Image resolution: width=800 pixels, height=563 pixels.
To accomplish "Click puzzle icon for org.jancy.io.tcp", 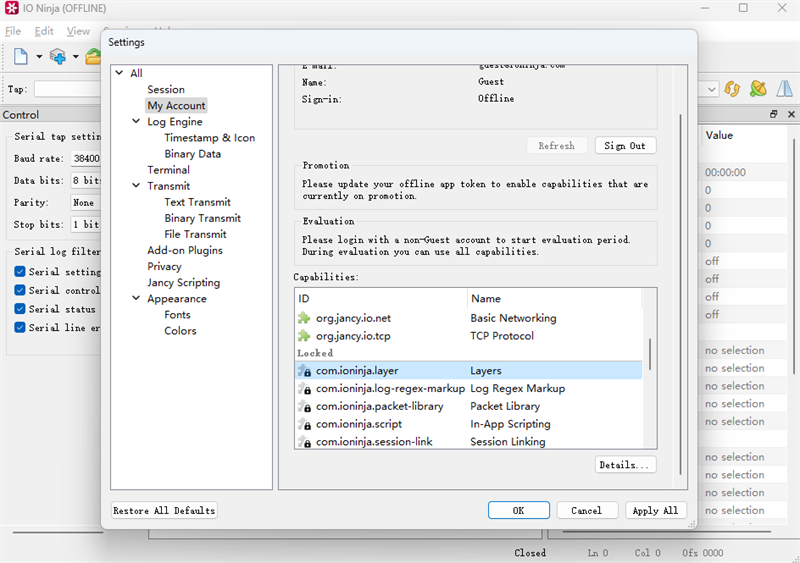I will click(304, 336).
